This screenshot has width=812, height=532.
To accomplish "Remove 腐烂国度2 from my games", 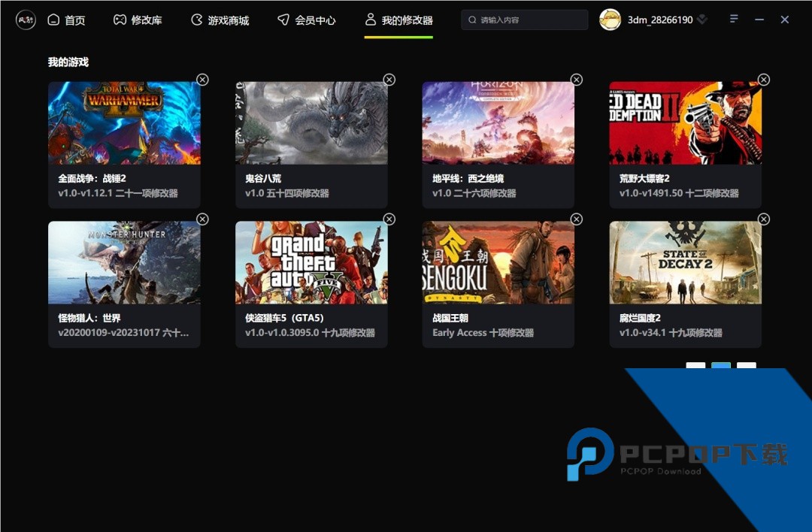I will (764, 219).
